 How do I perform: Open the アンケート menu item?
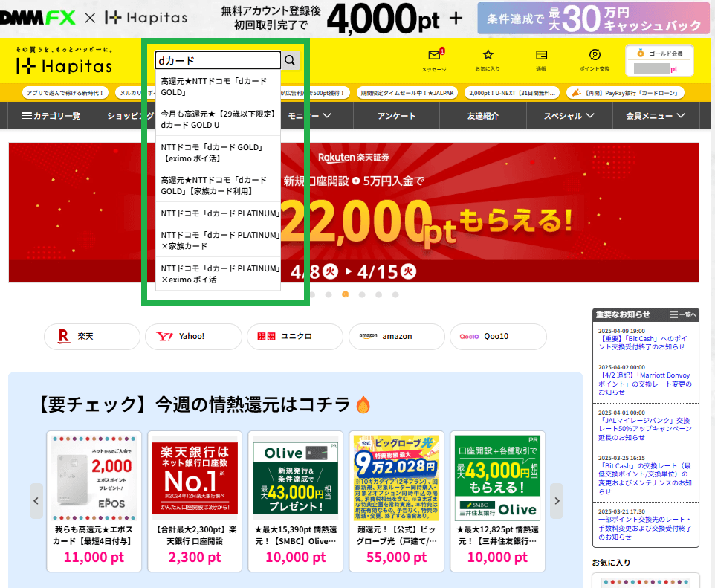tap(397, 116)
